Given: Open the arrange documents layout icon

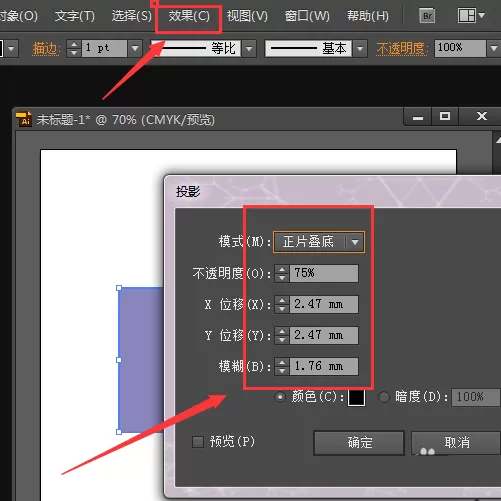Looking at the screenshot, I should (471, 16).
